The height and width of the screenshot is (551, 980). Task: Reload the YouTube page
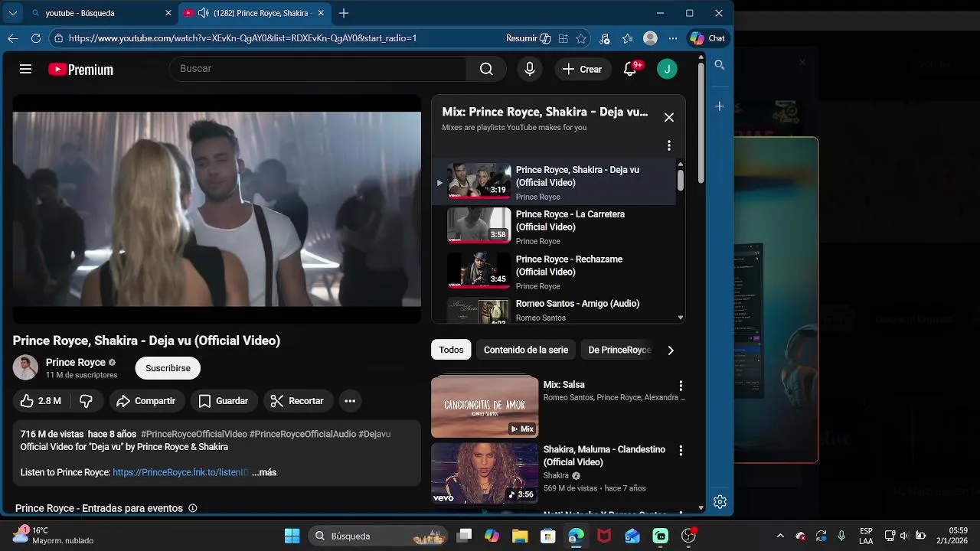coord(36,38)
